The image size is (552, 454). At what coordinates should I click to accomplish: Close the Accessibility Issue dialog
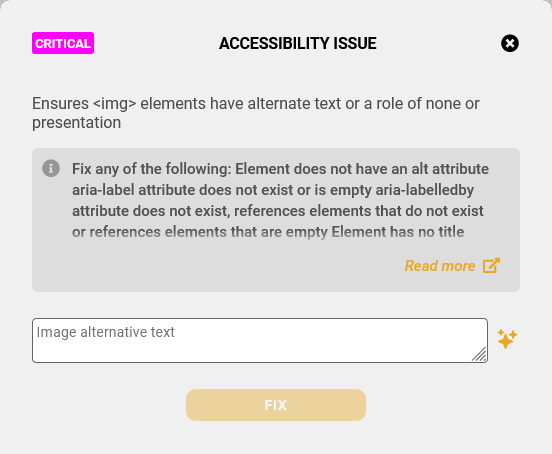tap(510, 43)
